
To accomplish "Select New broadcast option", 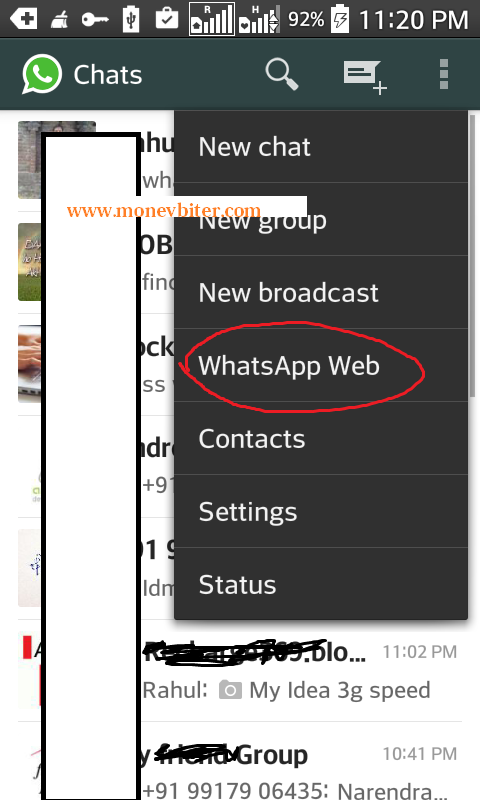I will [x=321, y=292].
